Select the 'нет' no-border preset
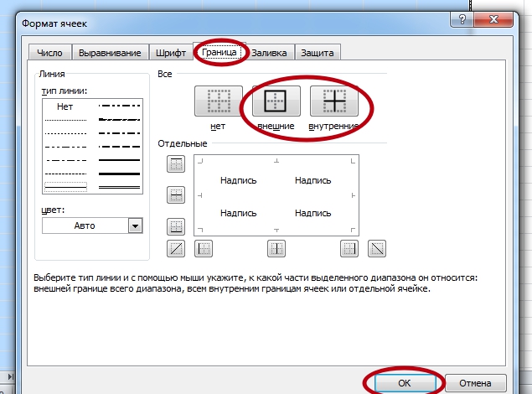 coord(219,101)
